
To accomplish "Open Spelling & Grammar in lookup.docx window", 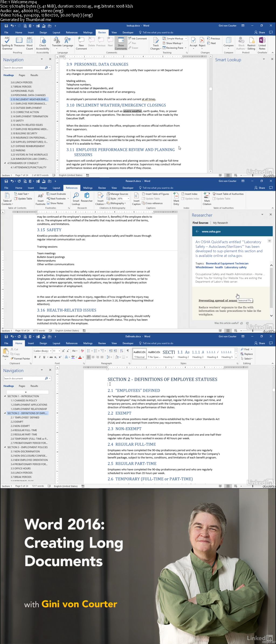I will click(x=7, y=43).
